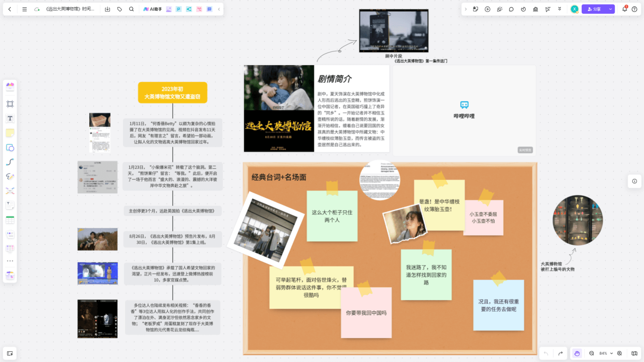Select the yellow 2023年初 heading box

(172, 93)
